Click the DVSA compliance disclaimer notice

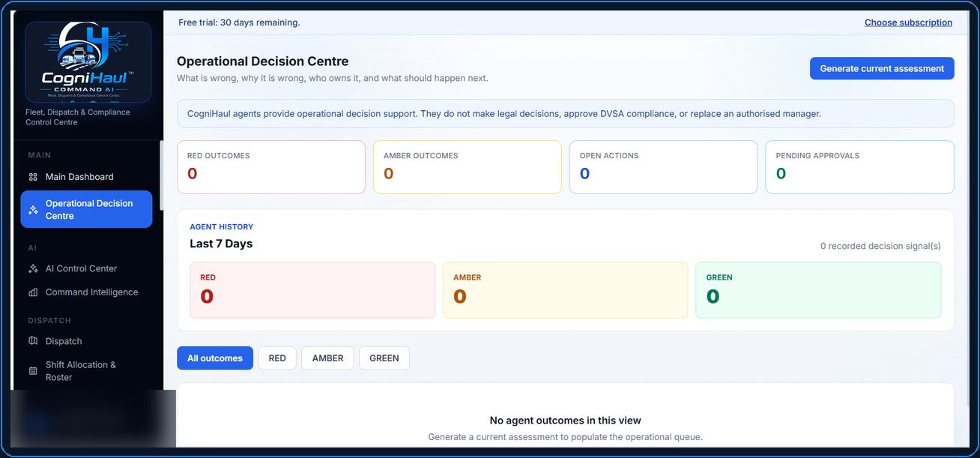[x=566, y=114]
